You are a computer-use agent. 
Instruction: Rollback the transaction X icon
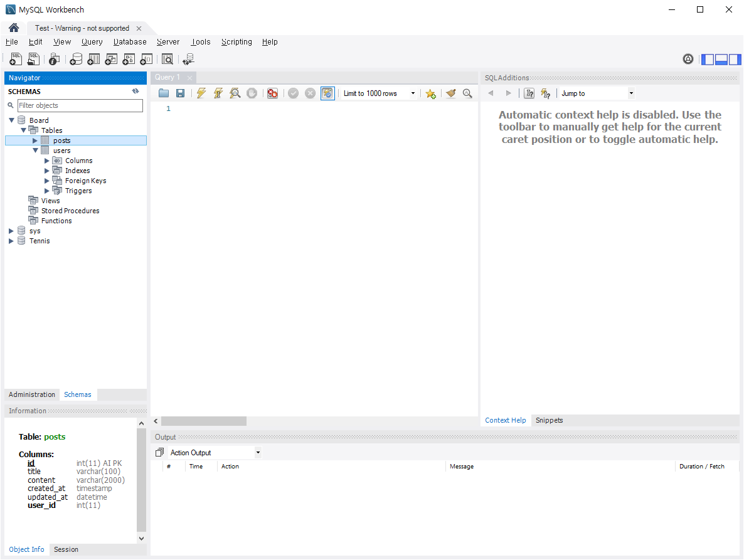click(311, 93)
